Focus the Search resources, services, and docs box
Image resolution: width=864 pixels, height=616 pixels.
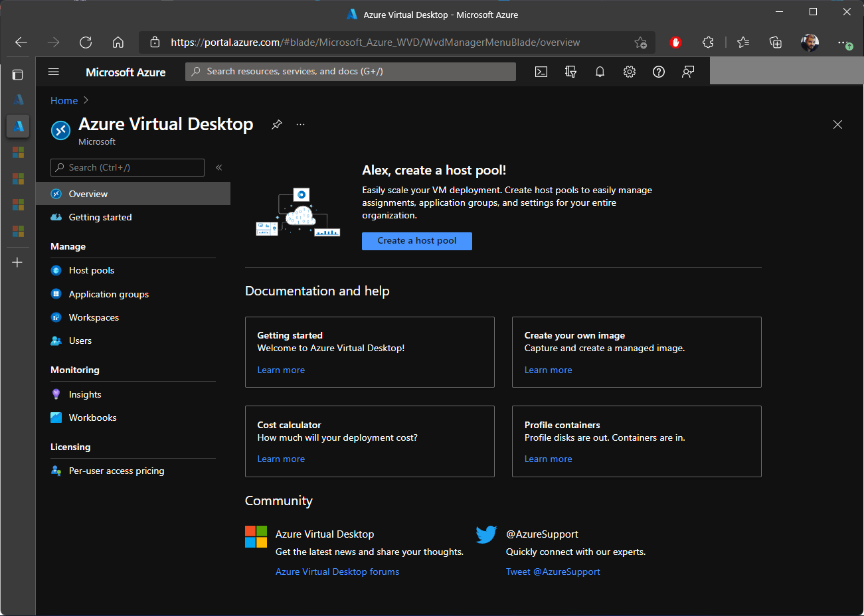coord(350,72)
